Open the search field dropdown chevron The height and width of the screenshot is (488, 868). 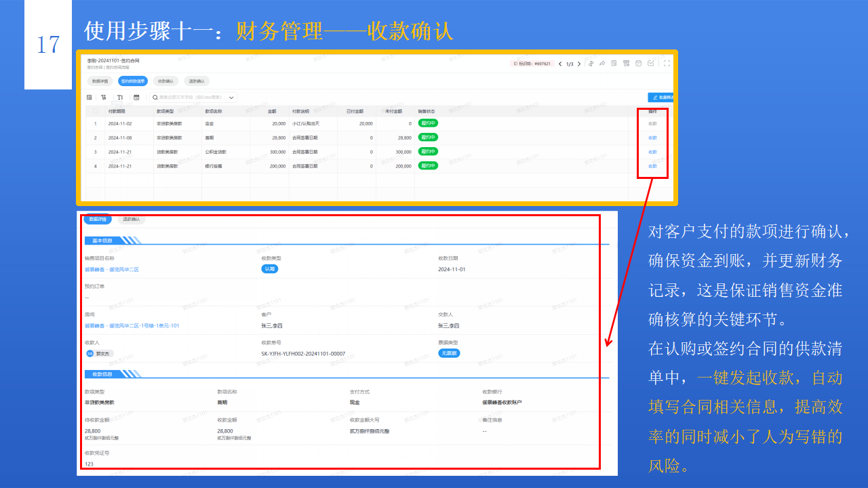(231, 97)
